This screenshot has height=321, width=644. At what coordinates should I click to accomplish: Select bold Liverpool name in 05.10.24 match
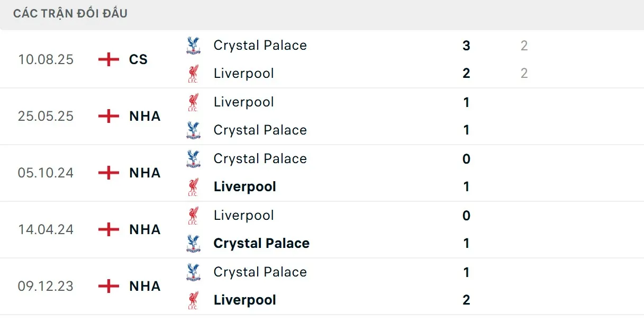pos(244,187)
